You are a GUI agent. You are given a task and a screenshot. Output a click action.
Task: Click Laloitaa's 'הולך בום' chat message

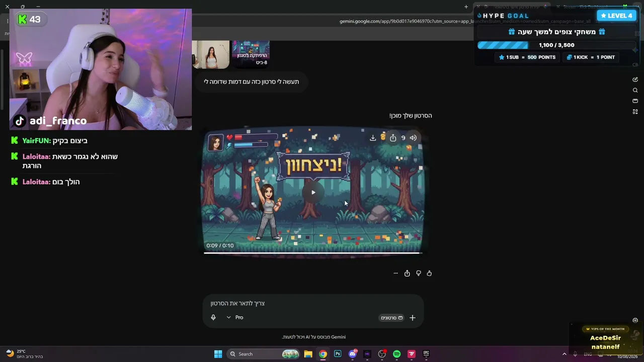[x=46, y=182]
